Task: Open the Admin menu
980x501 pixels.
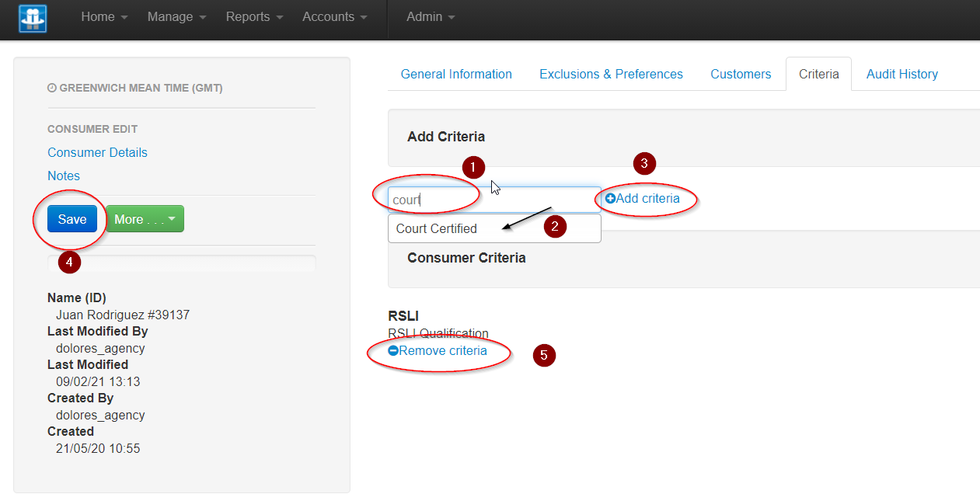Action: 431,17
